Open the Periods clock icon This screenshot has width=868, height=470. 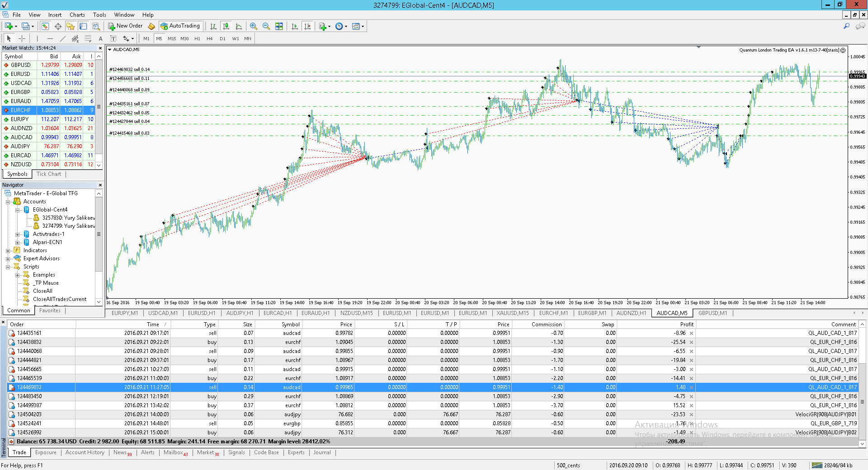(339, 26)
